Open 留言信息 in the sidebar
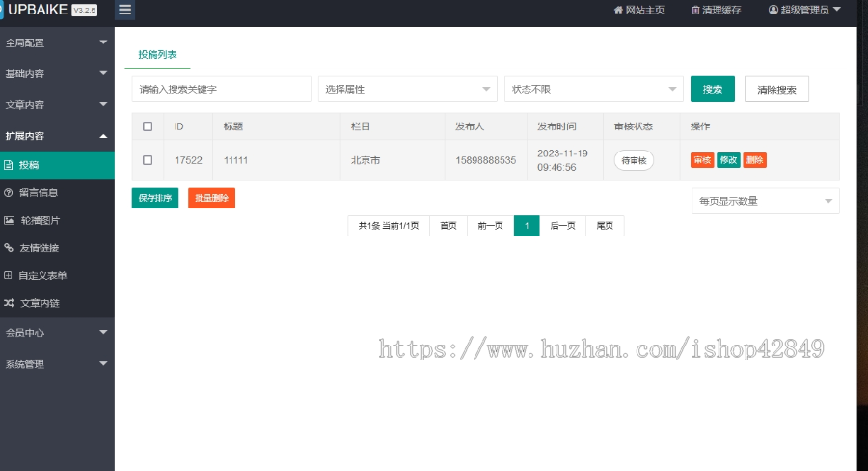Screen dimensions: 868x471 click(57, 192)
